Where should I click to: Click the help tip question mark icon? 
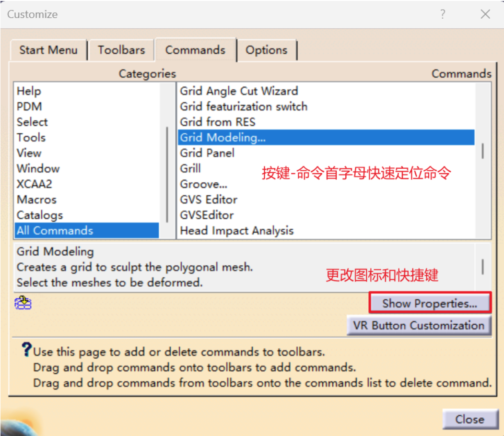[x=26, y=350]
